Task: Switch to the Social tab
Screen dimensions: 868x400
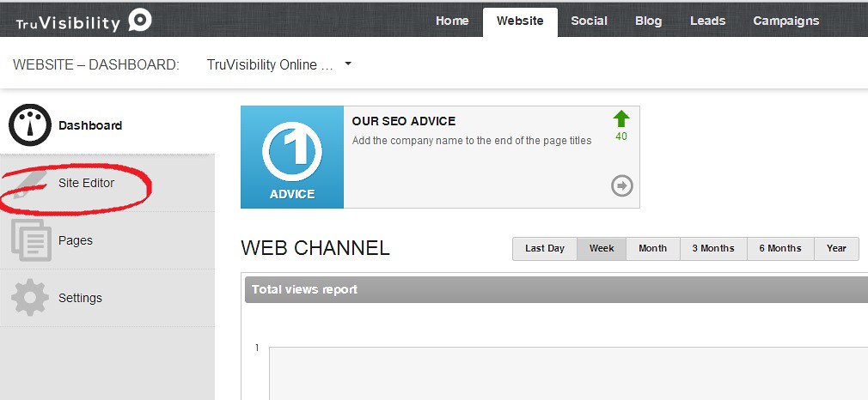Action: click(x=589, y=21)
